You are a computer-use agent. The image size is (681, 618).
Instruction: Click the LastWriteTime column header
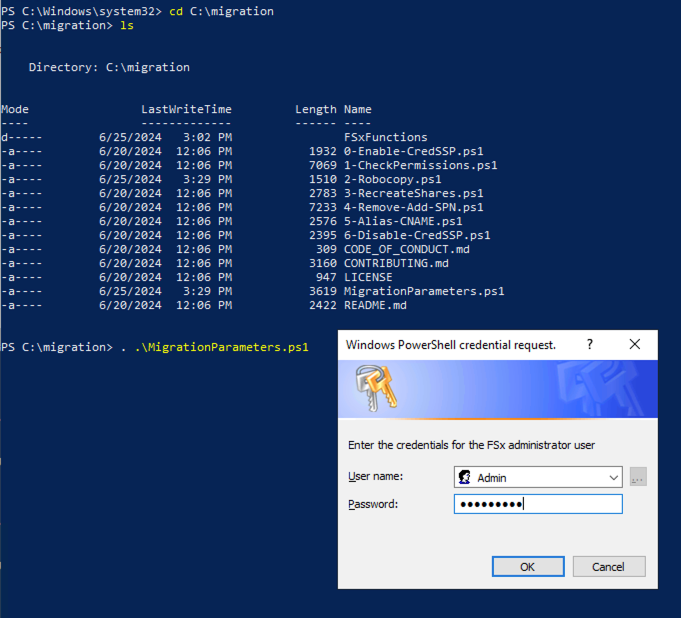click(x=186, y=109)
